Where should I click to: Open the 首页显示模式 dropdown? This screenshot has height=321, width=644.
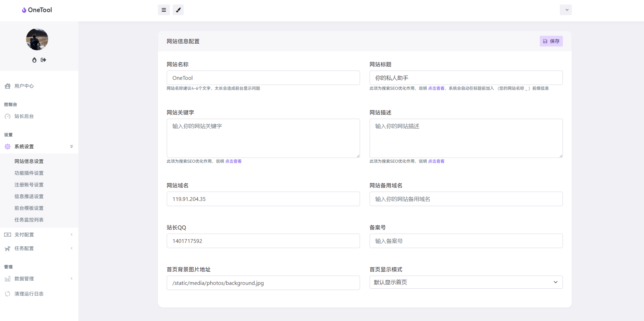tap(466, 282)
